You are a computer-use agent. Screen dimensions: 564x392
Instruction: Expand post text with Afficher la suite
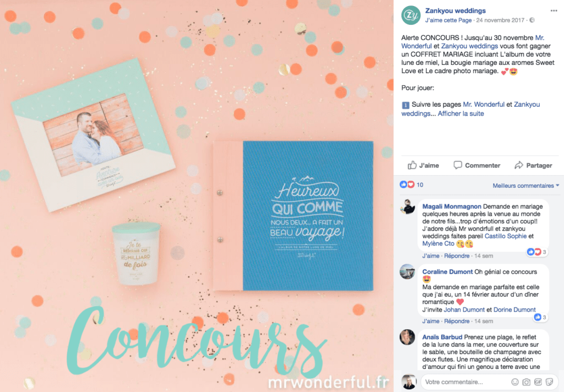(x=460, y=113)
